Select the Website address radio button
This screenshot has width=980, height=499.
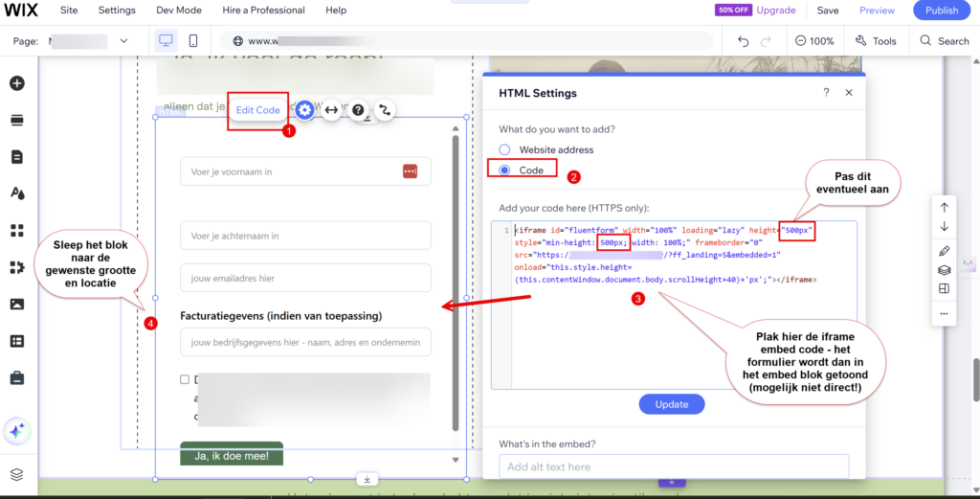504,150
